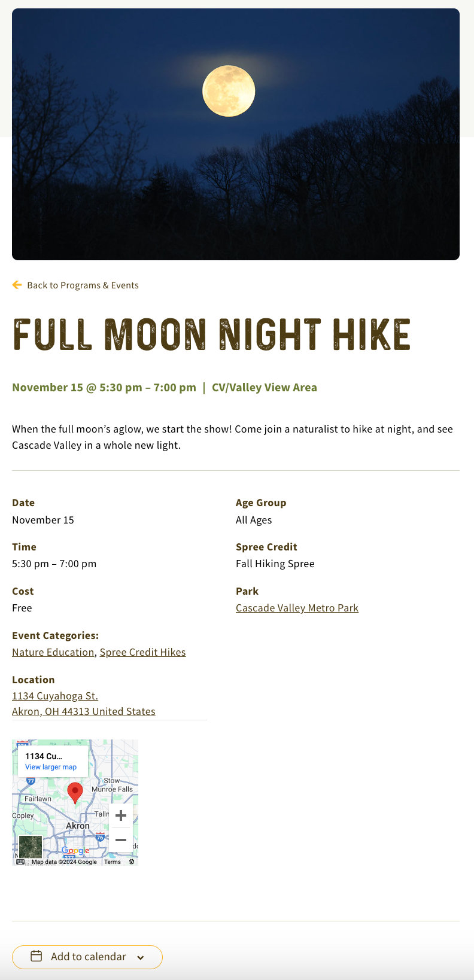Open the map Terms link
The height and width of the screenshot is (980, 474).
click(112, 862)
